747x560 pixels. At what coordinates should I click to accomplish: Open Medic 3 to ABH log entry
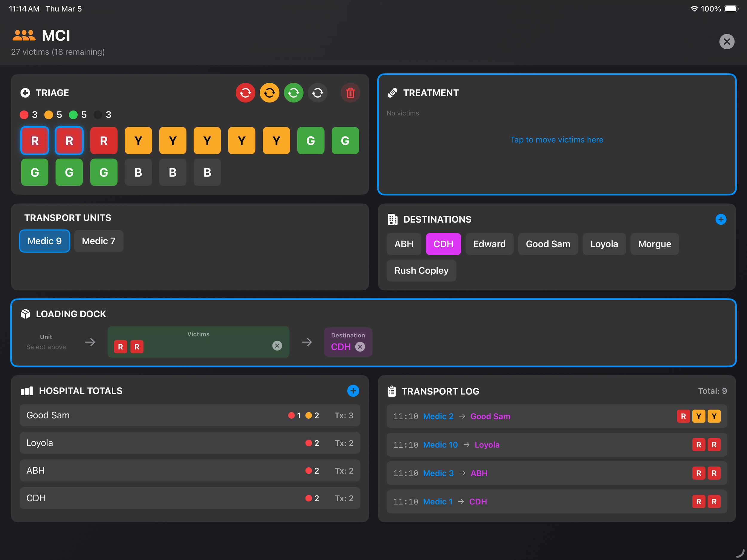pyautogui.click(x=557, y=473)
